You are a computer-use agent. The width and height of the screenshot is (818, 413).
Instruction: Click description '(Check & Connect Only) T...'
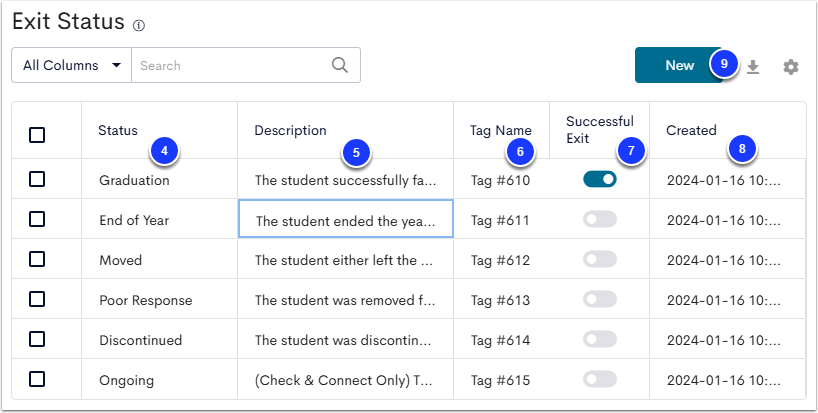click(x=343, y=381)
